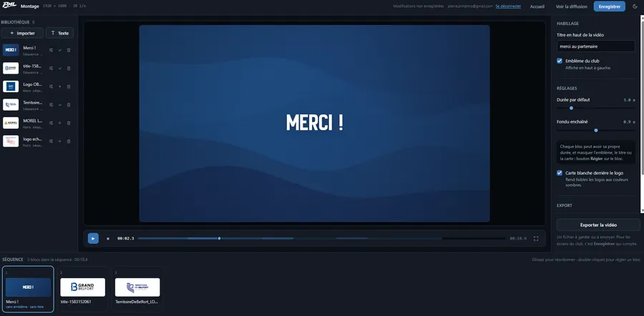644x316 pixels.
Task: Delete the MOREL library item
Action: (x=69, y=123)
